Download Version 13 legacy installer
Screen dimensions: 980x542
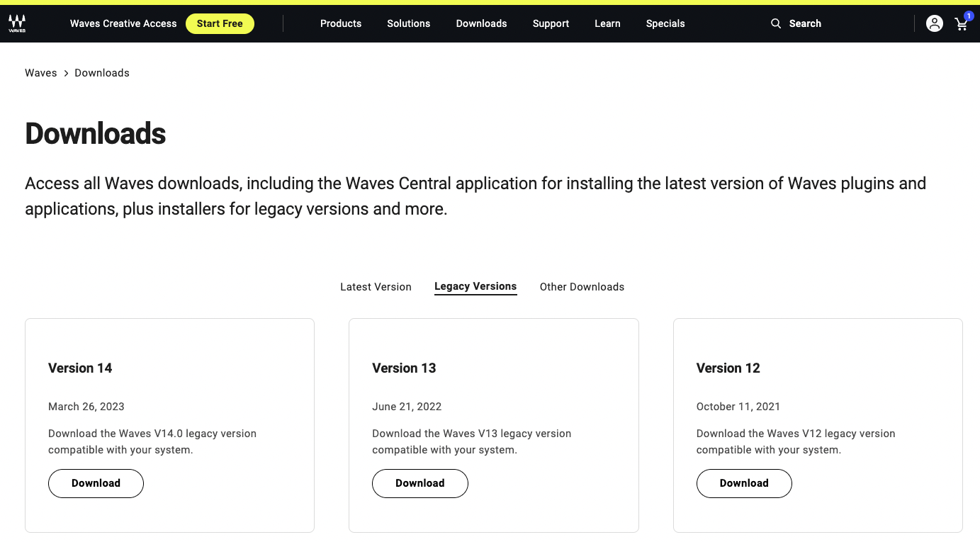pos(420,483)
